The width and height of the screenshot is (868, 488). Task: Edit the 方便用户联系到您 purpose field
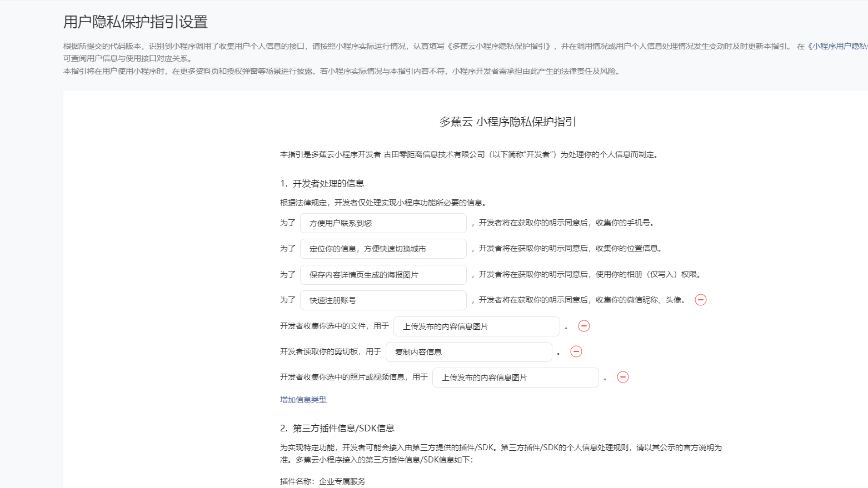coord(383,223)
